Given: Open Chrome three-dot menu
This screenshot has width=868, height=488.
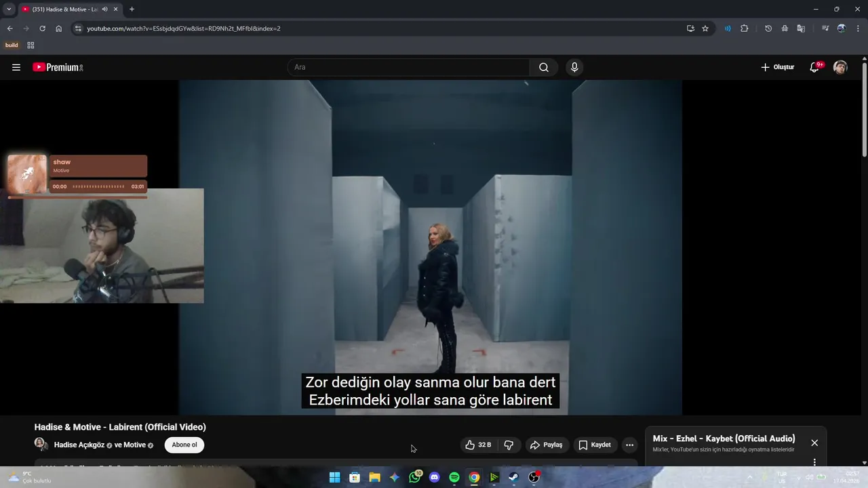Looking at the screenshot, I should tap(858, 28).
